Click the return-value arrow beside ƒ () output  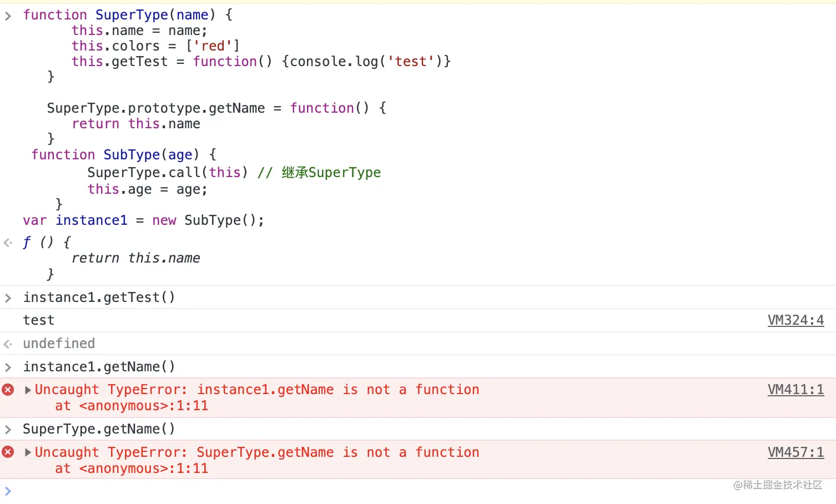[8, 243]
